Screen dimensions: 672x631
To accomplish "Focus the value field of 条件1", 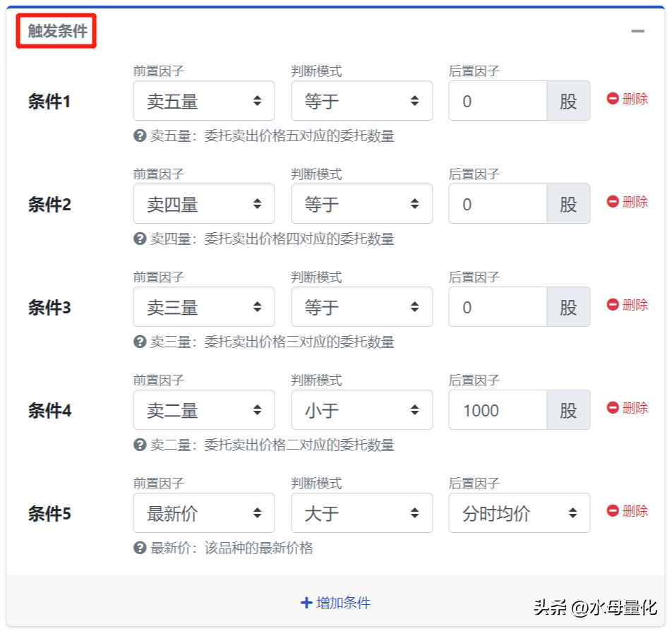I will tap(498, 101).
